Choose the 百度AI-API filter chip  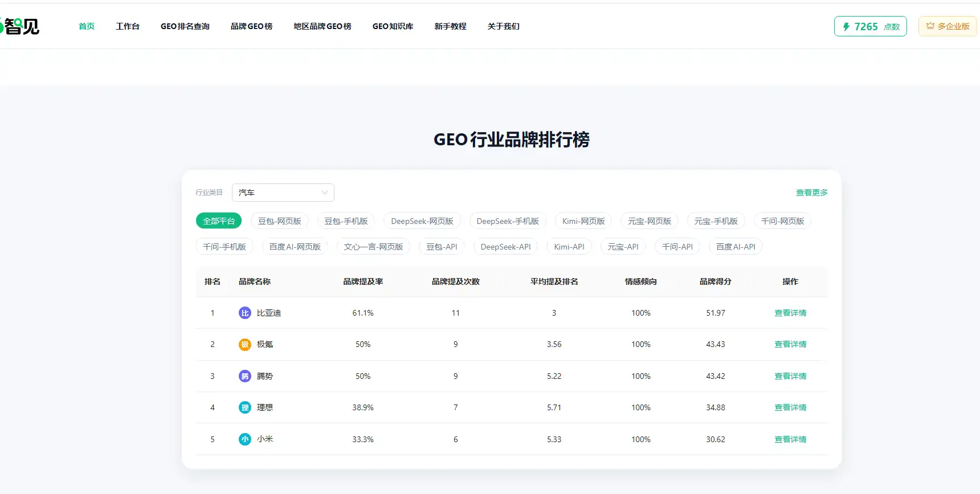click(x=736, y=247)
